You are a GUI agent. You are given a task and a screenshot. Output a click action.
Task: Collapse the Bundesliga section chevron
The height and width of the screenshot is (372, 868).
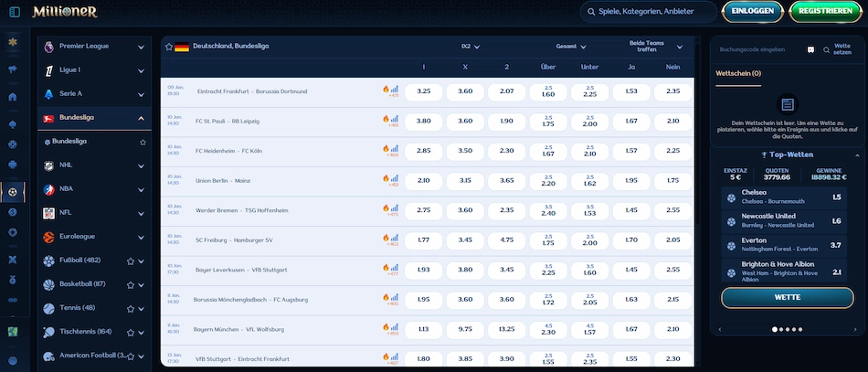pyautogui.click(x=141, y=119)
